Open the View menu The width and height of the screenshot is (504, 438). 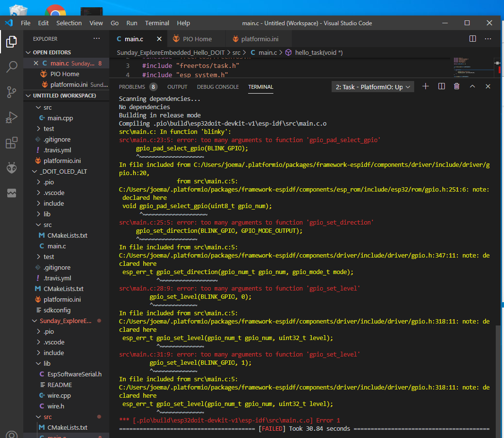pos(96,23)
